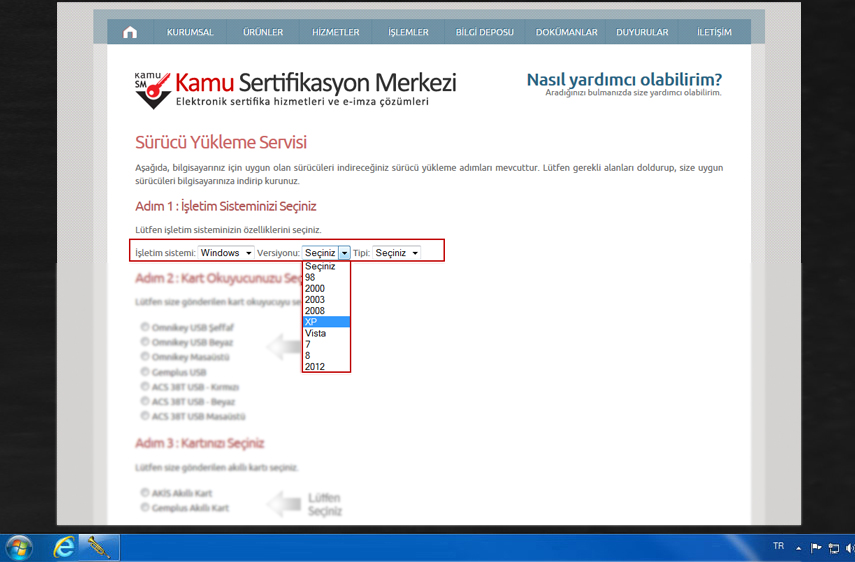Click the Kamu SM logo
The width and height of the screenshot is (855, 562).
[x=153, y=90]
